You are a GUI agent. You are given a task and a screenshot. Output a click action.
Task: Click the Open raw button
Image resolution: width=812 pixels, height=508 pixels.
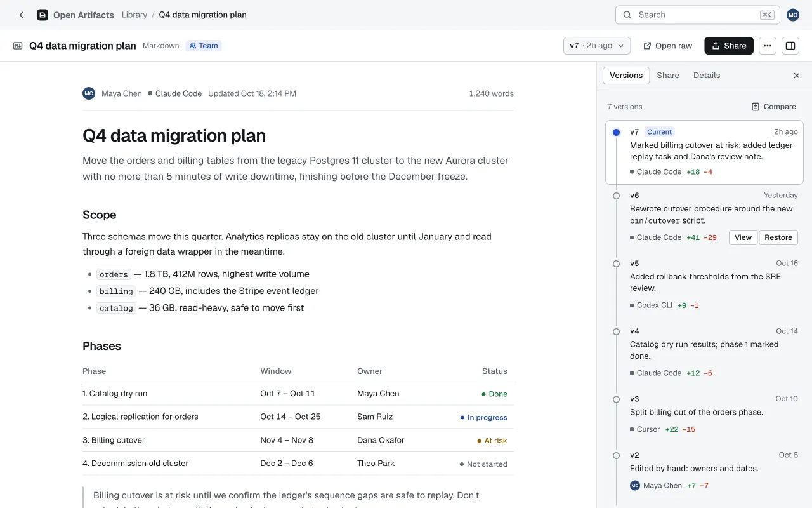click(x=667, y=46)
